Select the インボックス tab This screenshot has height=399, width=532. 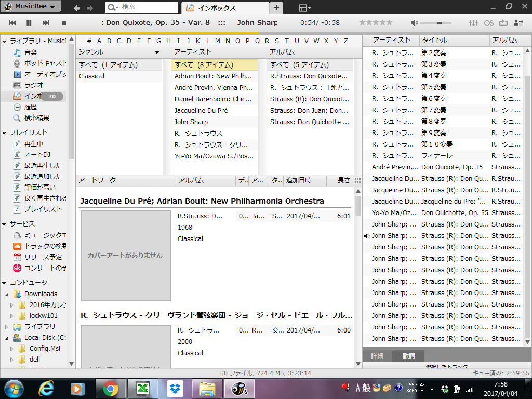[x=225, y=7]
